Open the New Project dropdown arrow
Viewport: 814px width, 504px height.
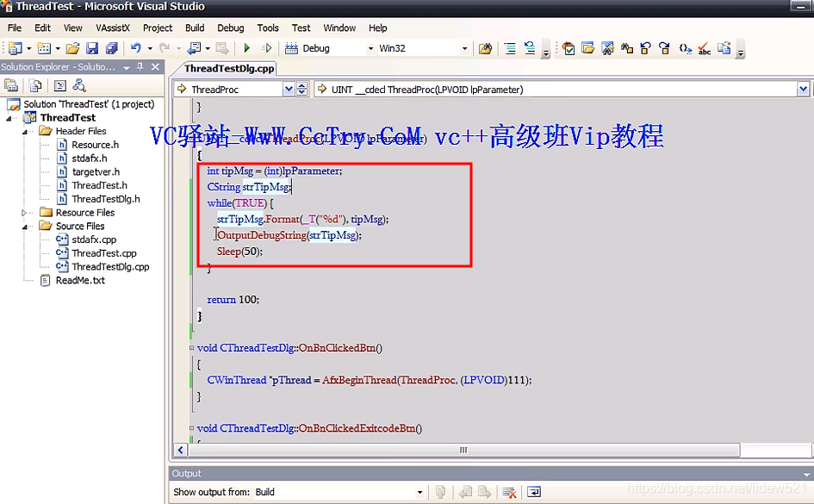29,48
